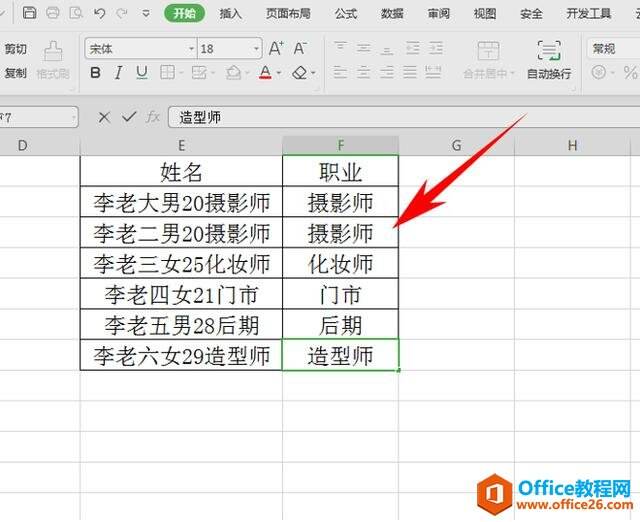Toggle 自动换行 wrap text
This screenshot has width=640, height=522.
(549, 60)
